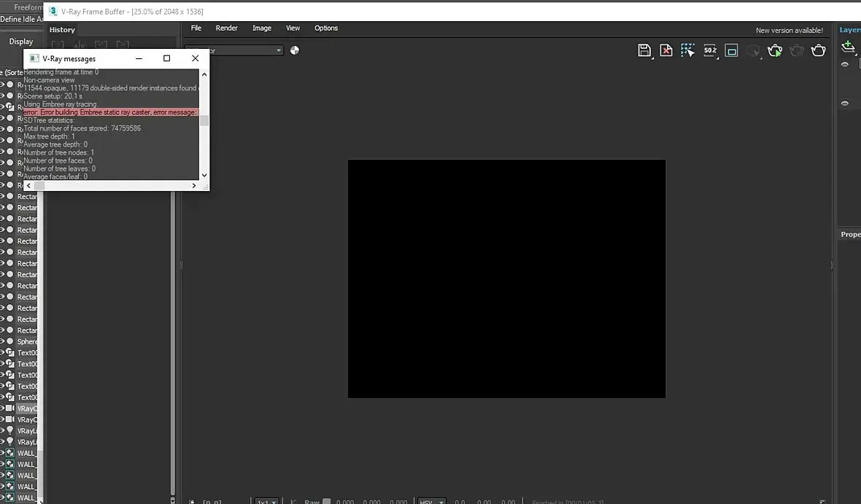Toggle the region render icon
This screenshot has height=504, width=861.
tap(731, 50)
